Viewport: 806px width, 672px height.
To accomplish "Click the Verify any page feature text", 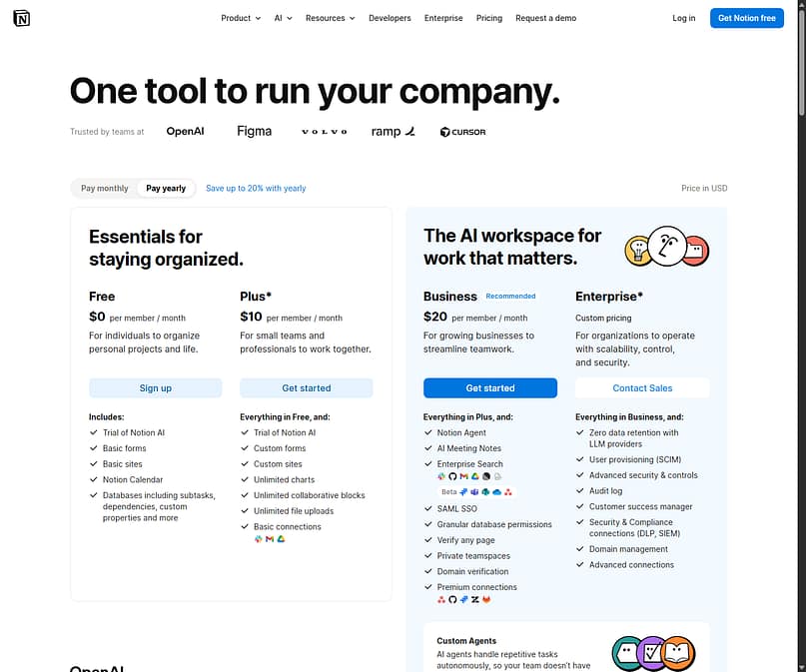I will click(465, 540).
